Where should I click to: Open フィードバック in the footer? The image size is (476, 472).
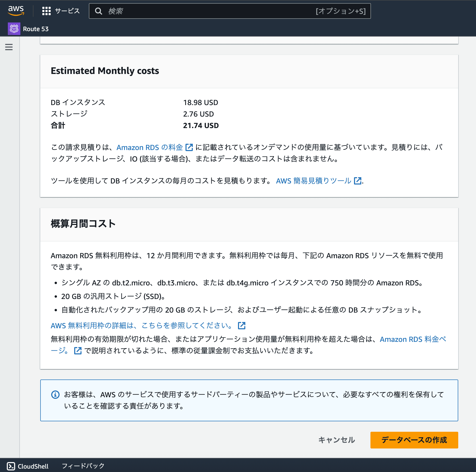[83, 466]
